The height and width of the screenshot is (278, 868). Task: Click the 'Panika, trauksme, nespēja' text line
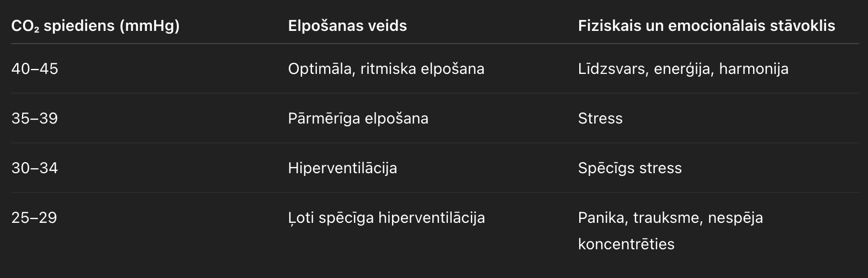tap(670, 218)
